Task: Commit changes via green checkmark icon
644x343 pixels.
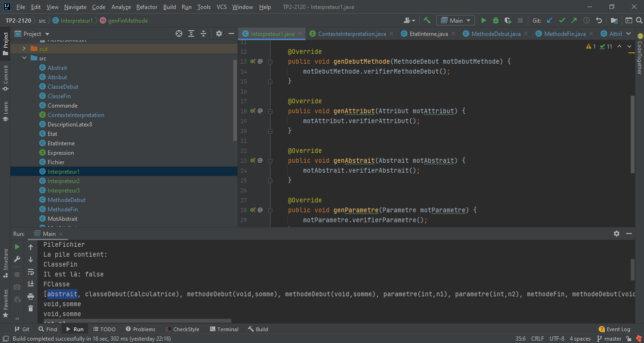Action: click(x=562, y=20)
